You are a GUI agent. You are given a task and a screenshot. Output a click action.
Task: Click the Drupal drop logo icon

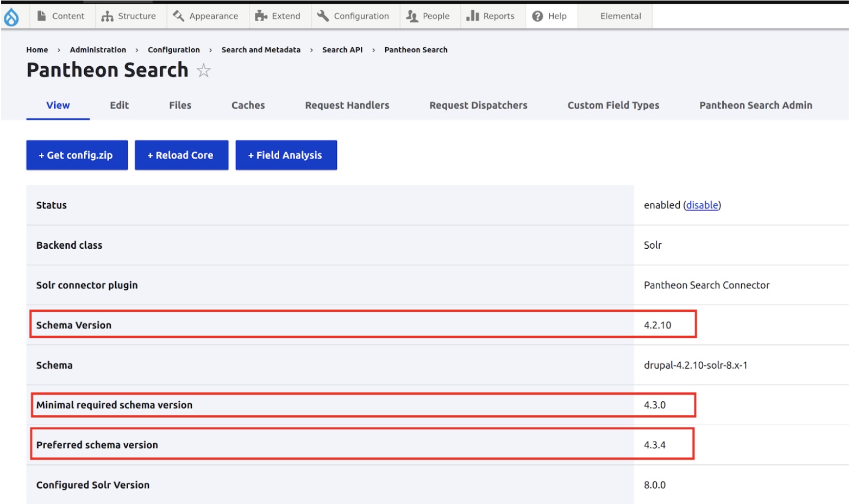coord(11,16)
